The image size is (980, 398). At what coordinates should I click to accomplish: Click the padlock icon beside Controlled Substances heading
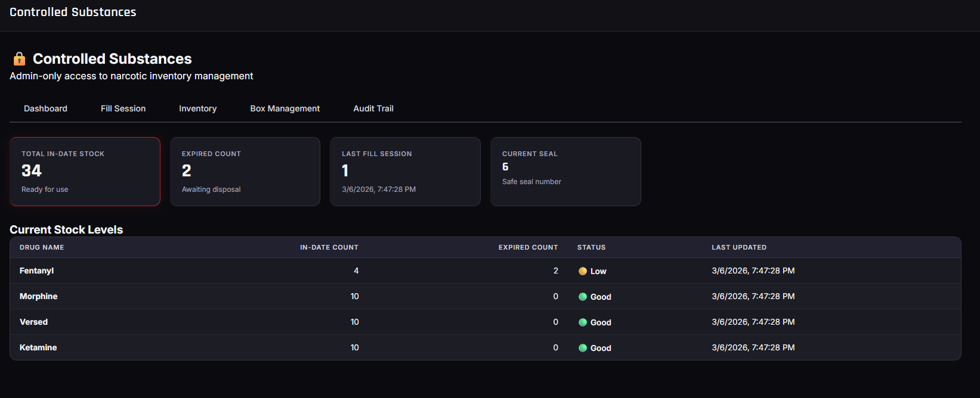click(19, 58)
